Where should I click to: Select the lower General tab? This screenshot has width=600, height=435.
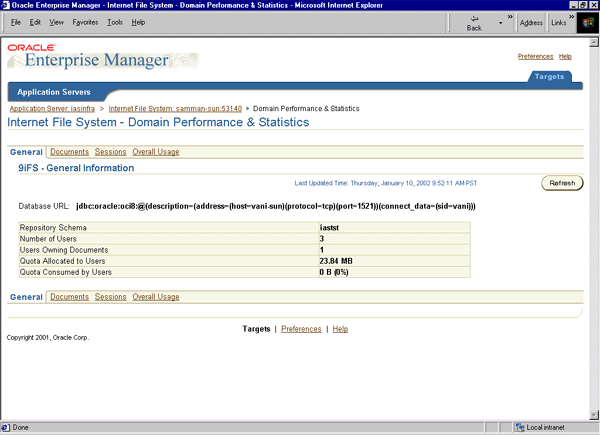point(26,297)
